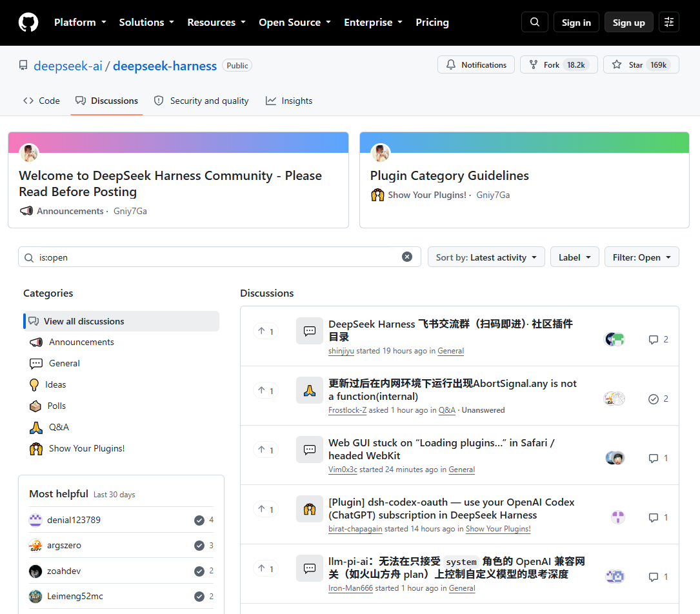Open the deepseek-harness repository link

(x=165, y=66)
